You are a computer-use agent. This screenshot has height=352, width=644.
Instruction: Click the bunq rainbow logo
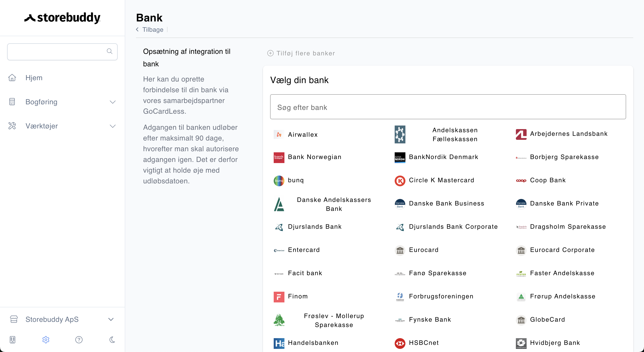[279, 181]
